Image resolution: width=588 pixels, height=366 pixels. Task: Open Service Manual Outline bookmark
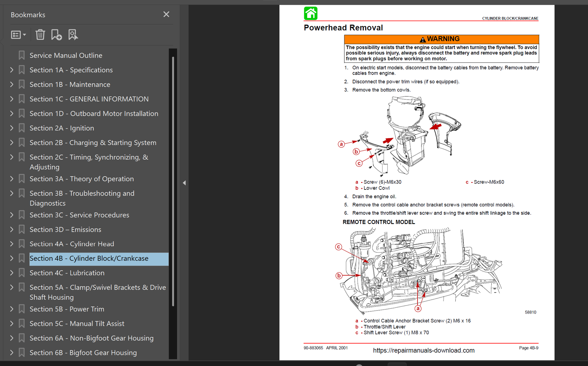click(x=66, y=55)
